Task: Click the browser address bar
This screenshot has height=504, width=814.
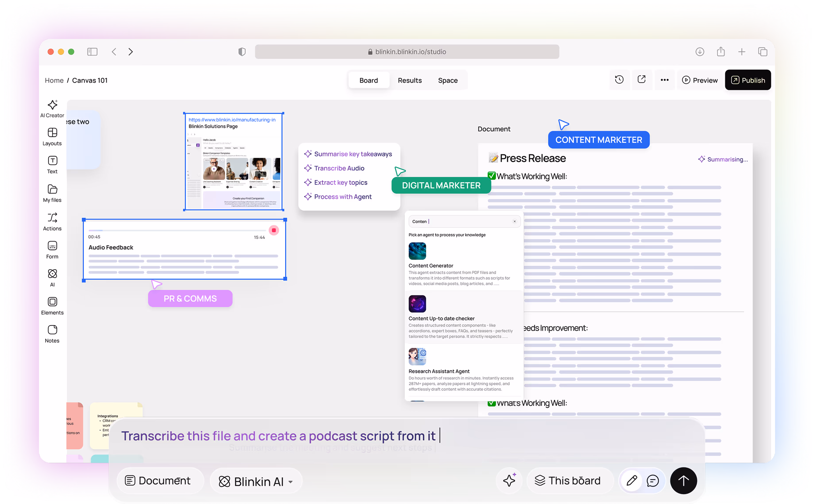Action: (407, 52)
